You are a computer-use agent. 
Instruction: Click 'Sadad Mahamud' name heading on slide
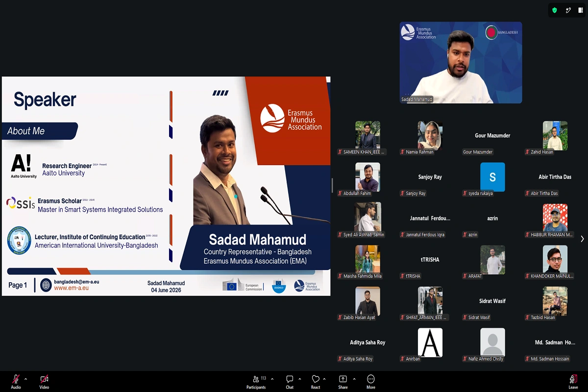pyautogui.click(x=258, y=240)
